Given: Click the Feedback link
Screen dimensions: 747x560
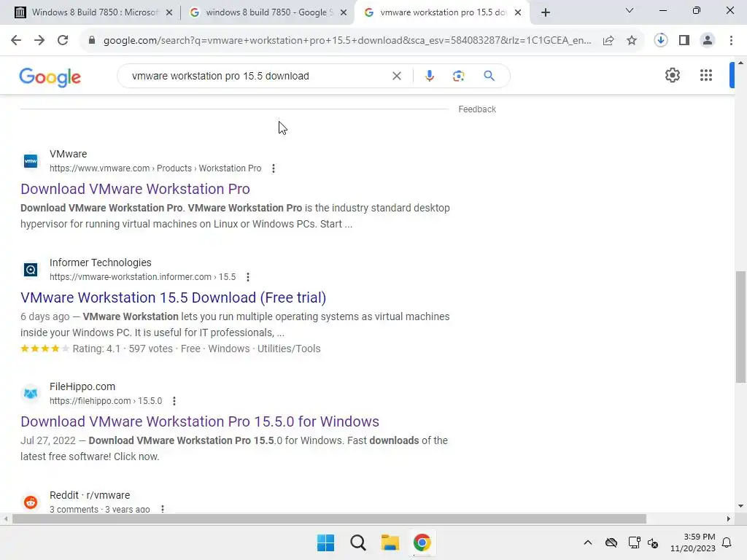Looking at the screenshot, I should coord(477,109).
